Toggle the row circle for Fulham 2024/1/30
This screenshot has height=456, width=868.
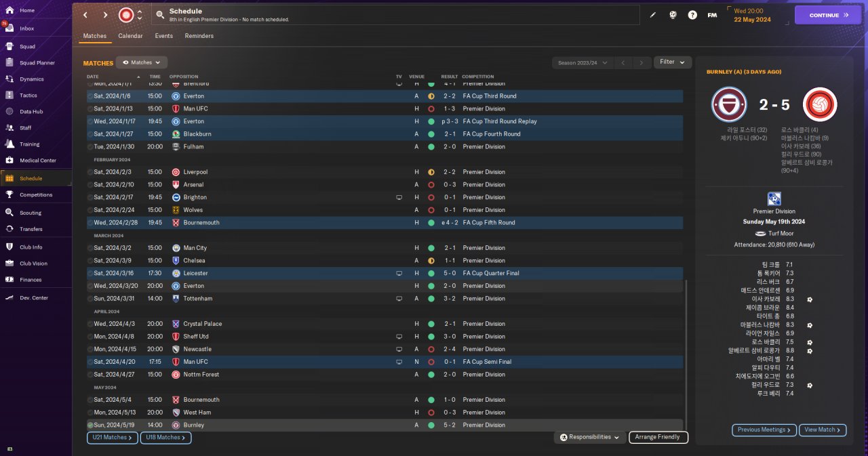click(90, 147)
